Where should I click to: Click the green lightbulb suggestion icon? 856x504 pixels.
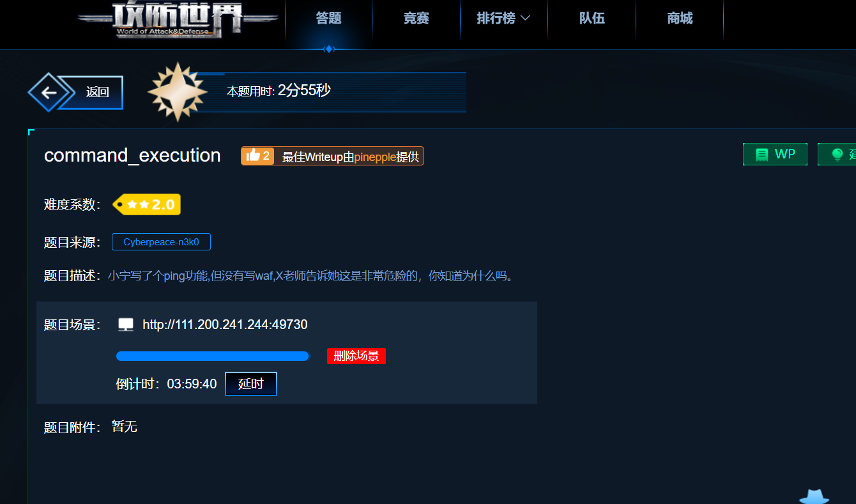[837, 155]
